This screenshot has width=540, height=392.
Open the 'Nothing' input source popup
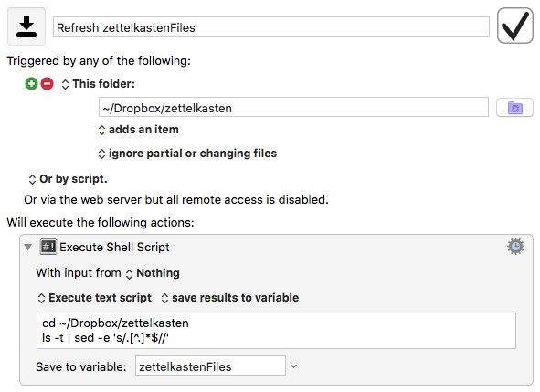click(x=153, y=273)
